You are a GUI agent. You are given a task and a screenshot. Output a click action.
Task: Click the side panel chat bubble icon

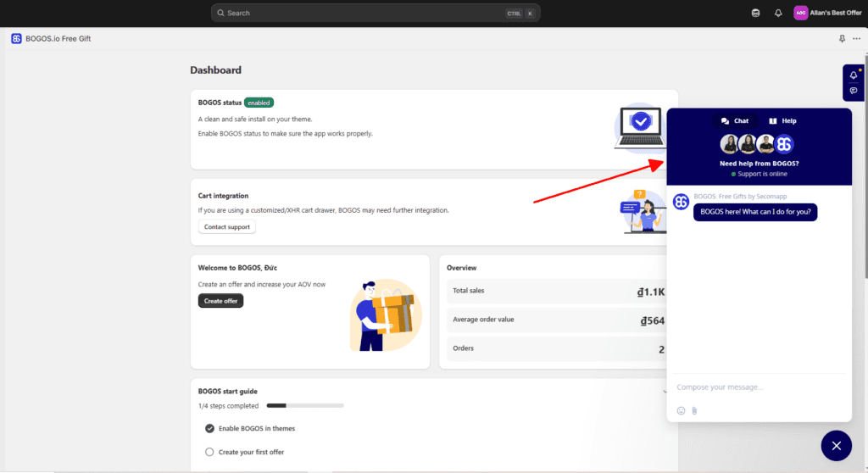pos(853,91)
